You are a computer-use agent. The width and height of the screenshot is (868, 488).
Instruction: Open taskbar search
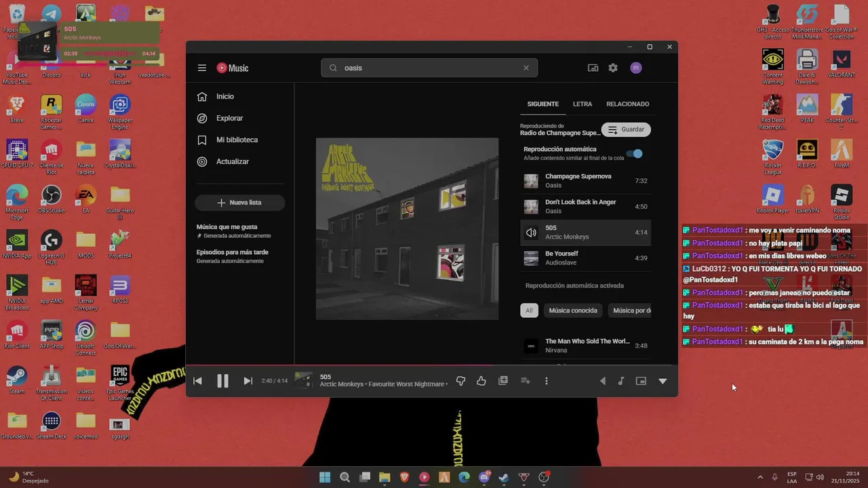(x=344, y=477)
